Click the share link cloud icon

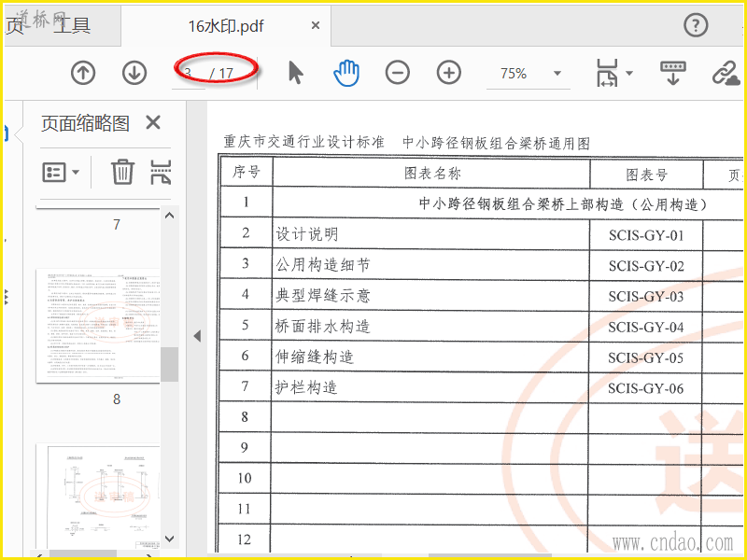tap(726, 74)
